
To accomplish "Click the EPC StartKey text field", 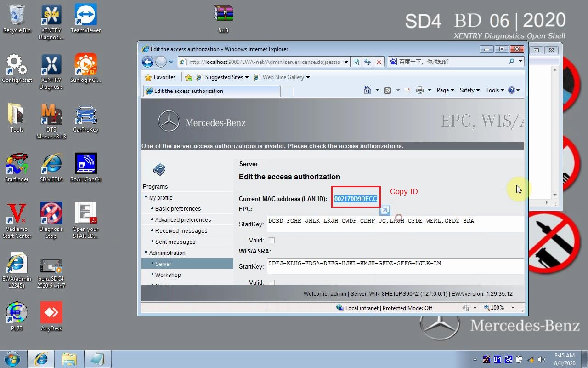I will [x=396, y=224].
